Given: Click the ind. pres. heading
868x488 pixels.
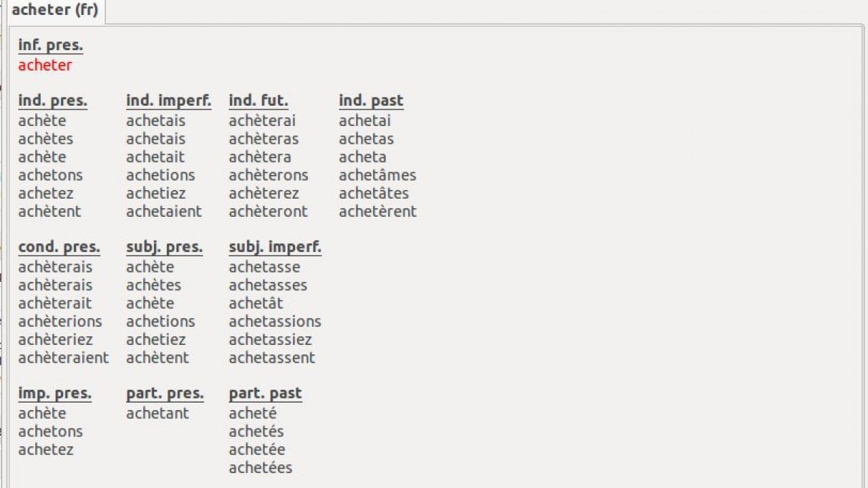Looking at the screenshot, I should [53, 101].
